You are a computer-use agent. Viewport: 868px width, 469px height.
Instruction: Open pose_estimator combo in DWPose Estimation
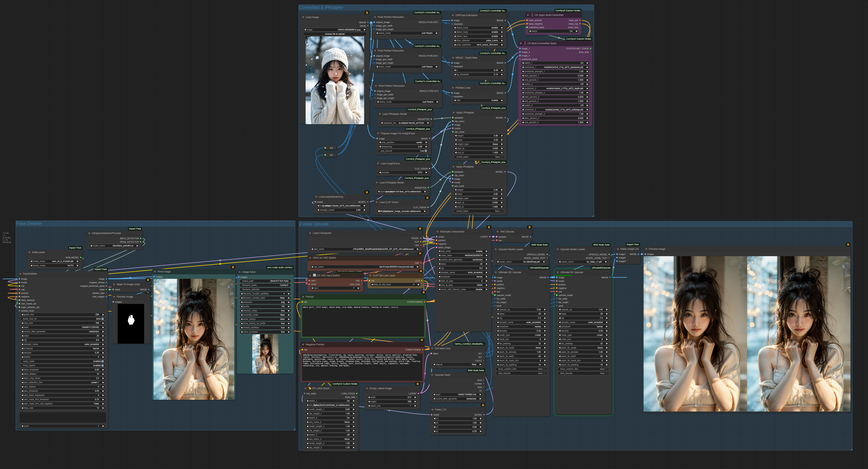[x=478, y=45]
